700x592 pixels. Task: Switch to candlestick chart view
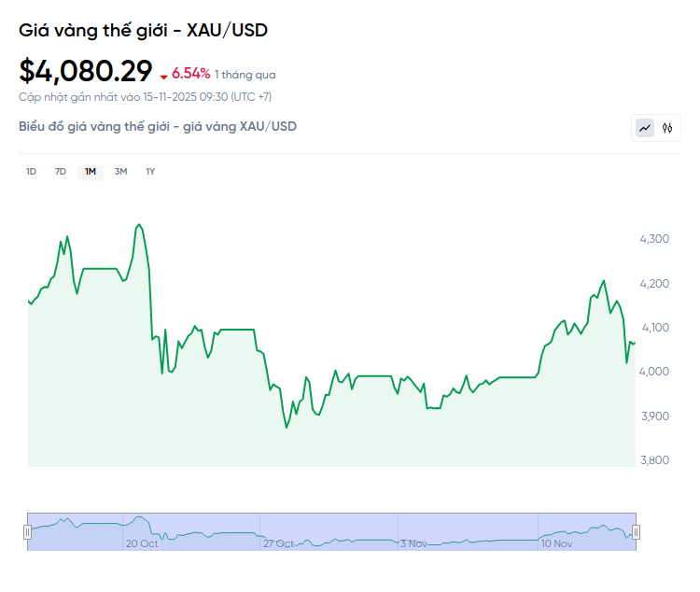pos(667,128)
